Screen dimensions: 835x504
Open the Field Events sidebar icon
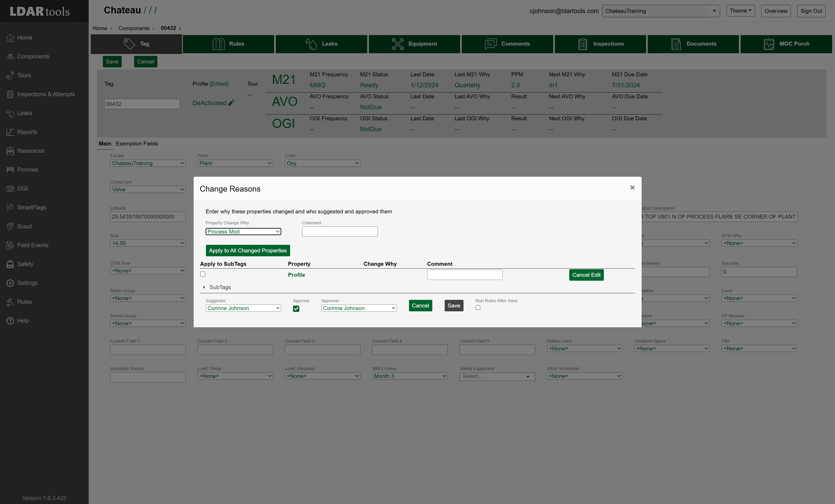[10, 245]
